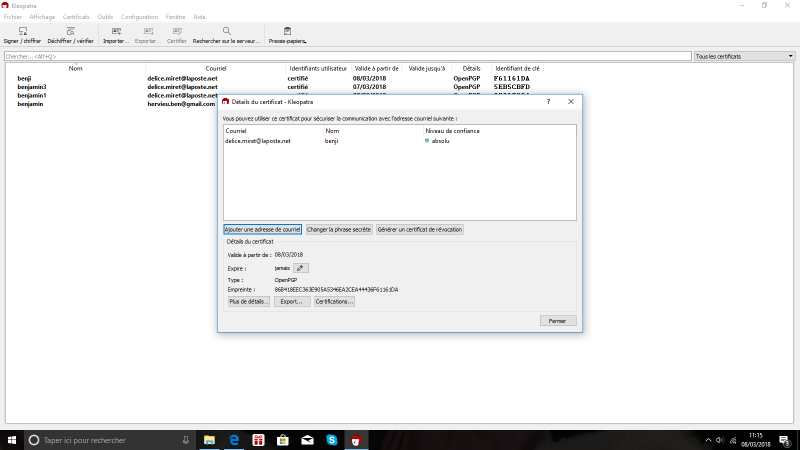Select delice.miret@laposte.net row in dialog list
The width and height of the screenshot is (800, 450).
[x=258, y=141]
